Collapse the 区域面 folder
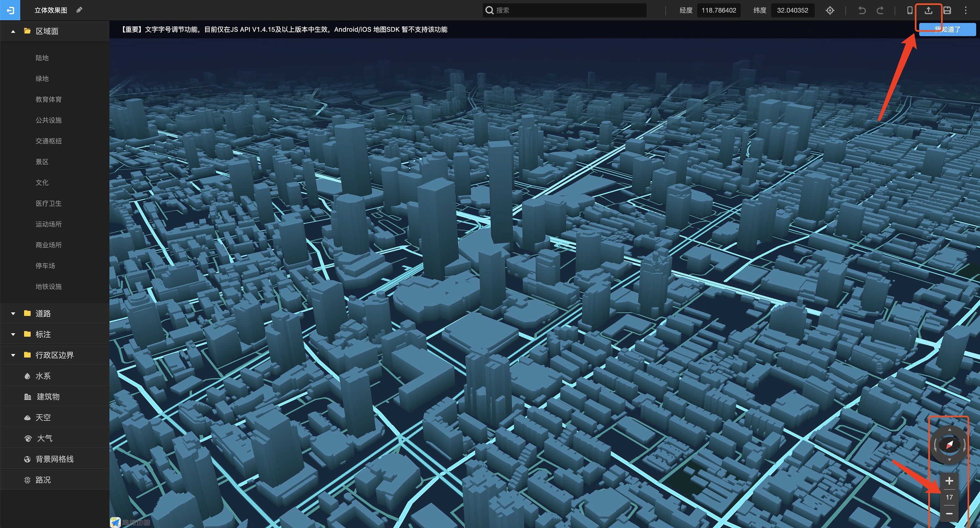Image resolution: width=980 pixels, height=528 pixels. 13,31
